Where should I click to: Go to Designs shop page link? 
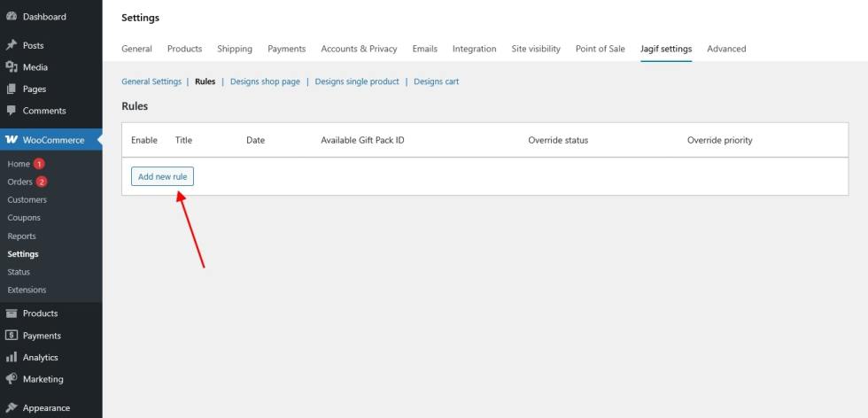click(x=265, y=81)
